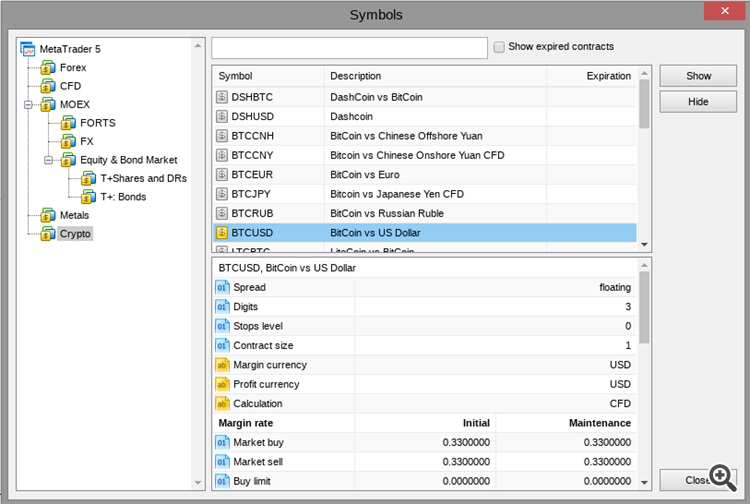The height and width of the screenshot is (504, 750).
Task: Select the Forex folder icon
Action: [48, 68]
